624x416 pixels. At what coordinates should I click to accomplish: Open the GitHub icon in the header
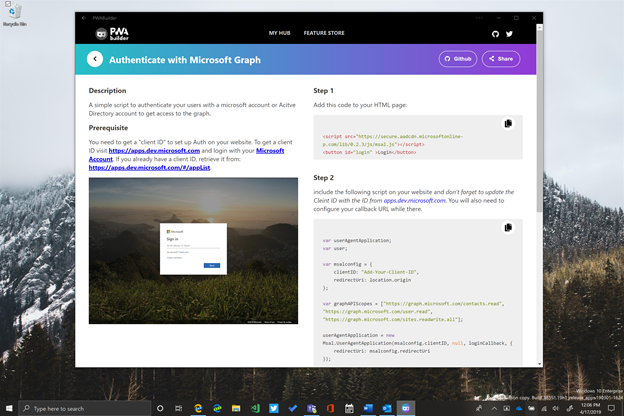pos(495,34)
